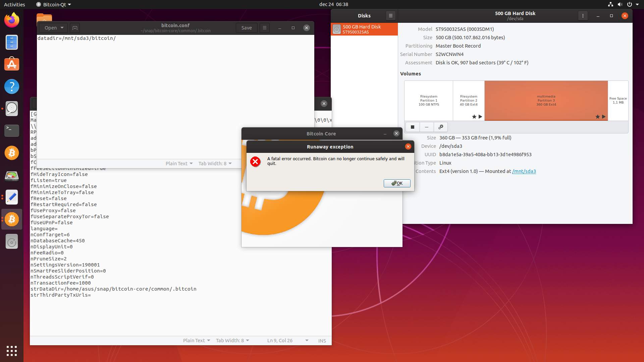Image resolution: width=644 pixels, height=362 pixels.
Task: Open Terminal from the dock
Action: pos(12,131)
